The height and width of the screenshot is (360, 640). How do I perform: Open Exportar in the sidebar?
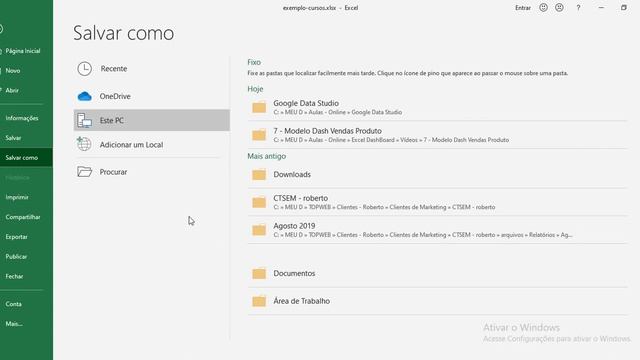16,237
